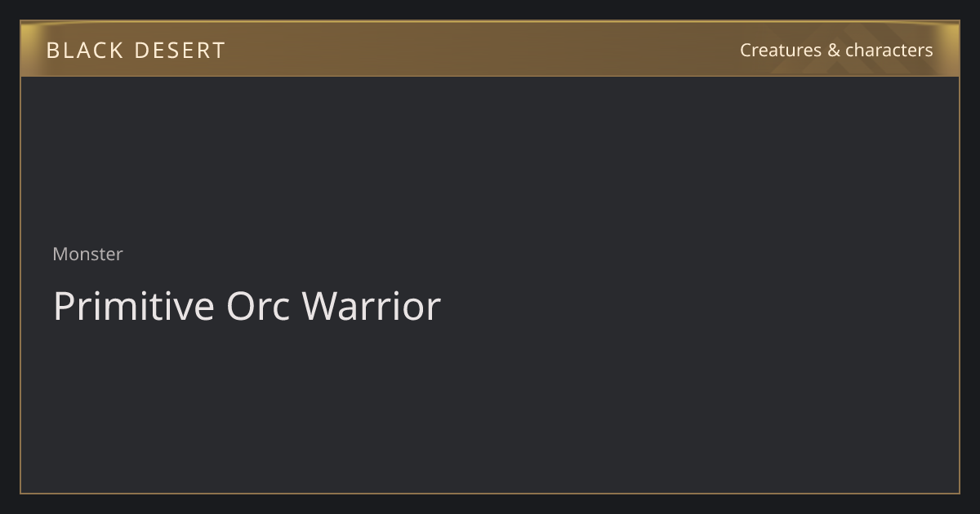Click the Primitive Orc Warrior title
This screenshot has width=980, height=514.
pos(247,306)
